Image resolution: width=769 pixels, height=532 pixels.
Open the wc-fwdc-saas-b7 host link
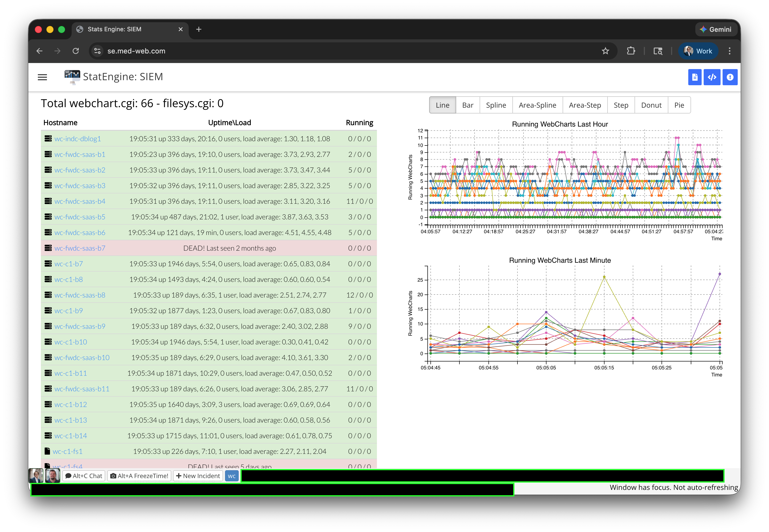80,248
